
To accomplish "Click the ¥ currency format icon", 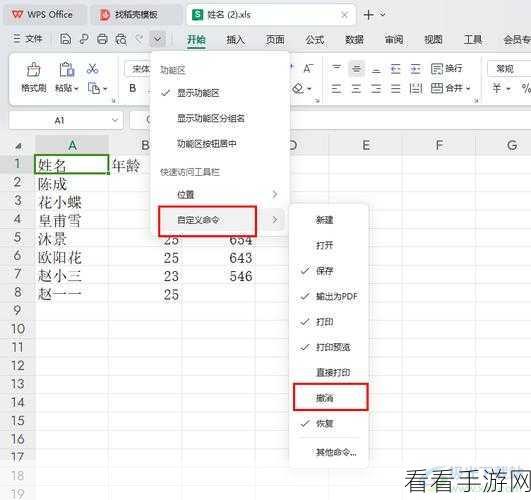I will pos(497,89).
